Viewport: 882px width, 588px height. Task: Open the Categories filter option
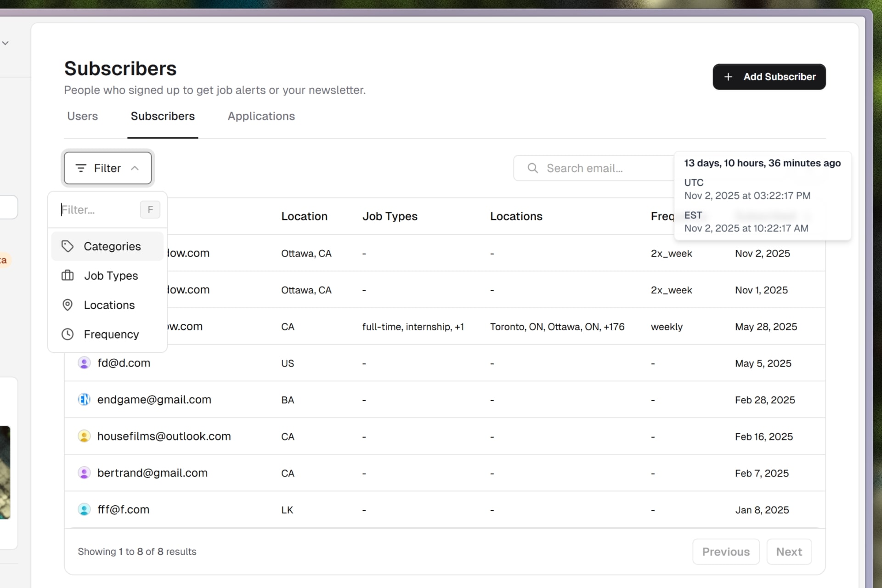coord(112,246)
